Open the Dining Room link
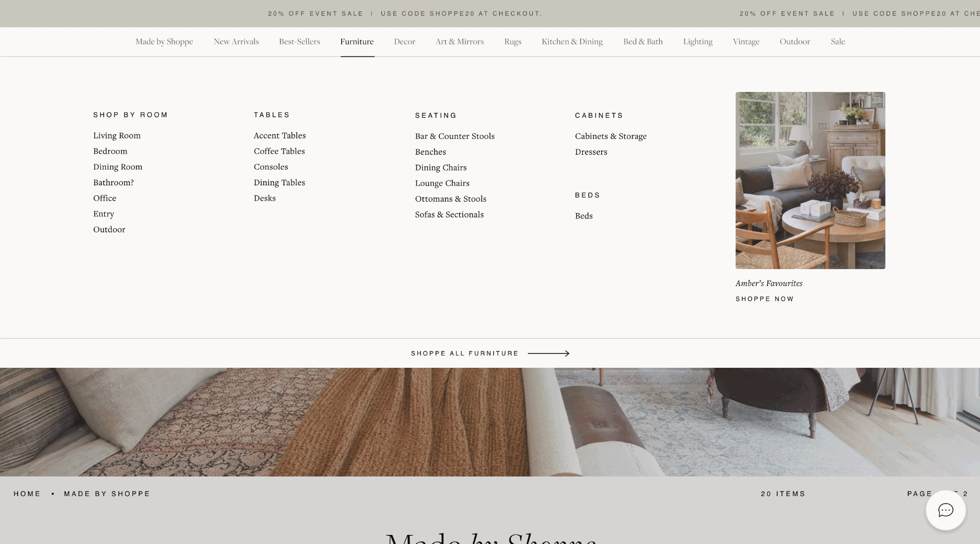The width and height of the screenshot is (980, 544). (x=118, y=167)
